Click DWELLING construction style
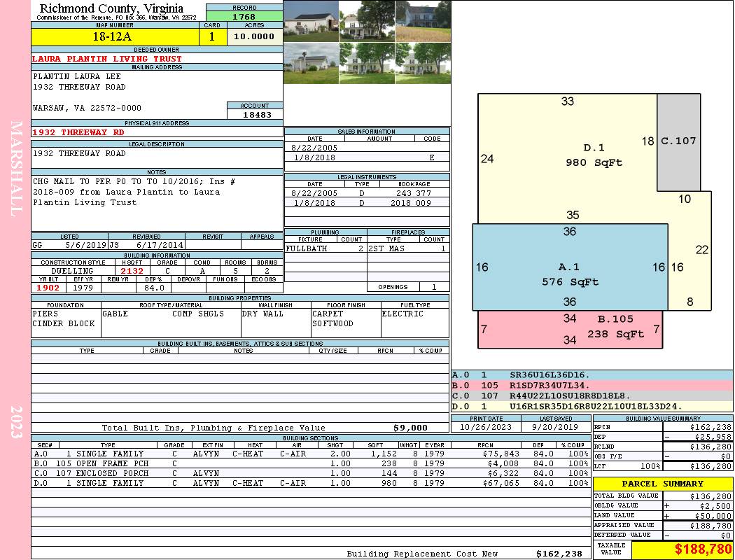Screen dimensions: 735x560 pyautogui.click(x=73, y=271)
